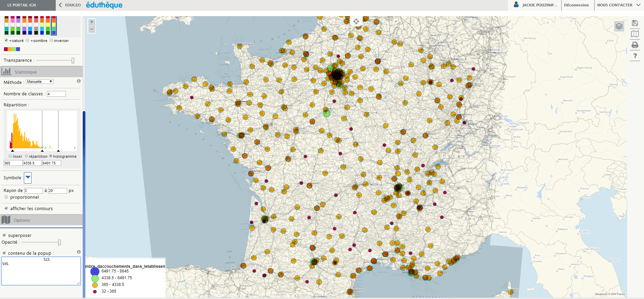Zoom out the map with minus button

tap(91, 30)
